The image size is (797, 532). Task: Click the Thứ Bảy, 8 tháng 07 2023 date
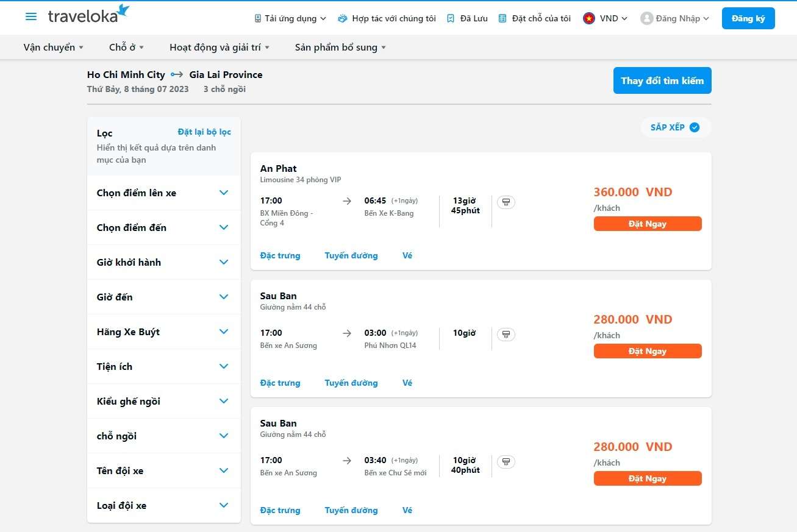pyautogui.click(x=138, y=89)
